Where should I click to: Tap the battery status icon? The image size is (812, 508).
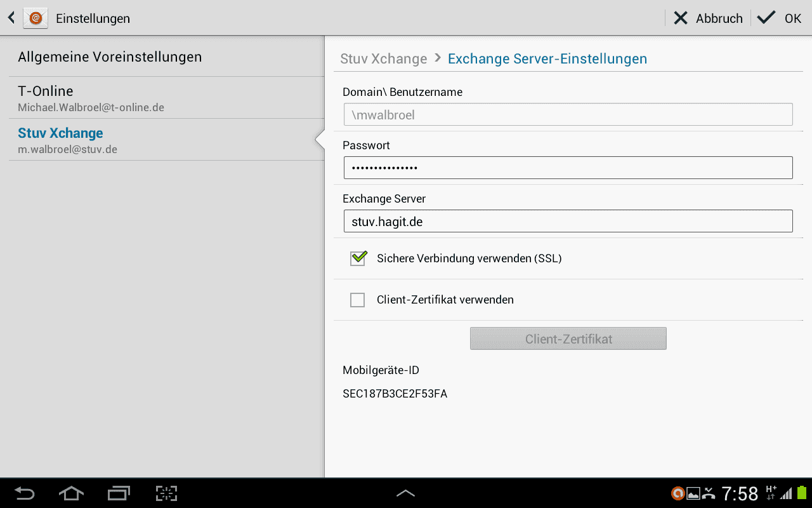(x=802, y=493)
